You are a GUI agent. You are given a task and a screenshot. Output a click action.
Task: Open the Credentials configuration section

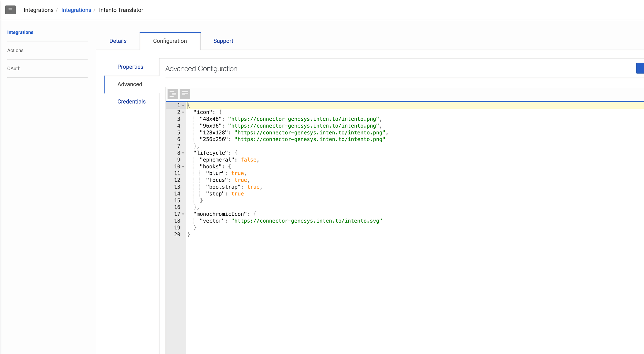(131, 102)
